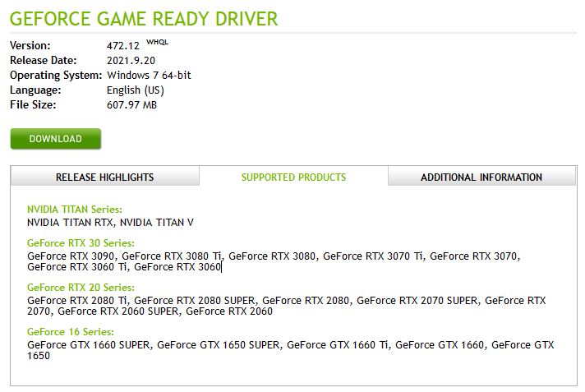Click the Release Date: label
585x392 pixels.
(44, 61)
